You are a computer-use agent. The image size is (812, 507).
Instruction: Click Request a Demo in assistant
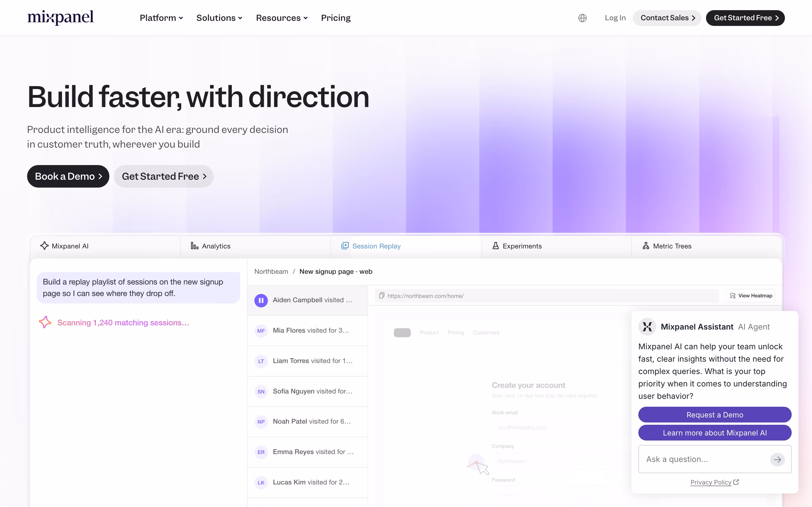715,415
